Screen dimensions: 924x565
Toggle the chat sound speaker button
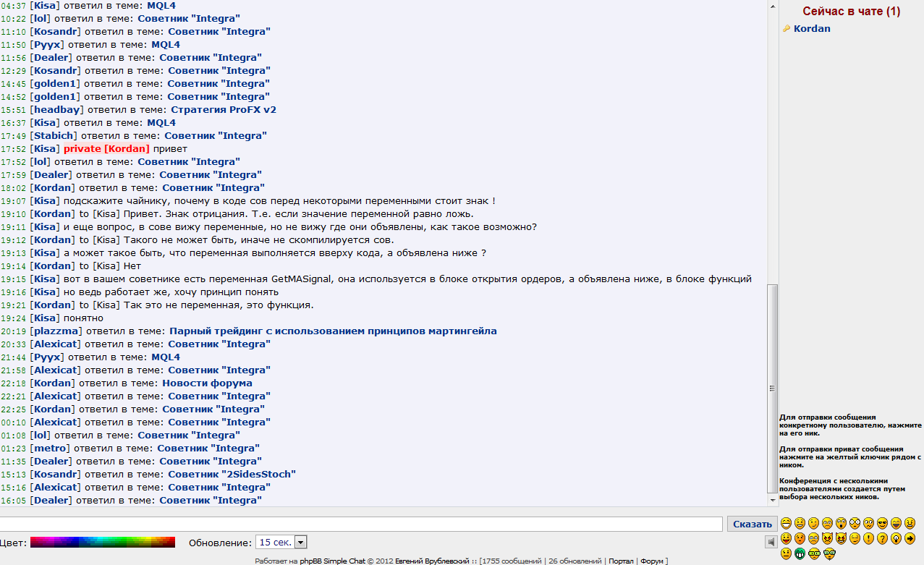pos(771,542)
